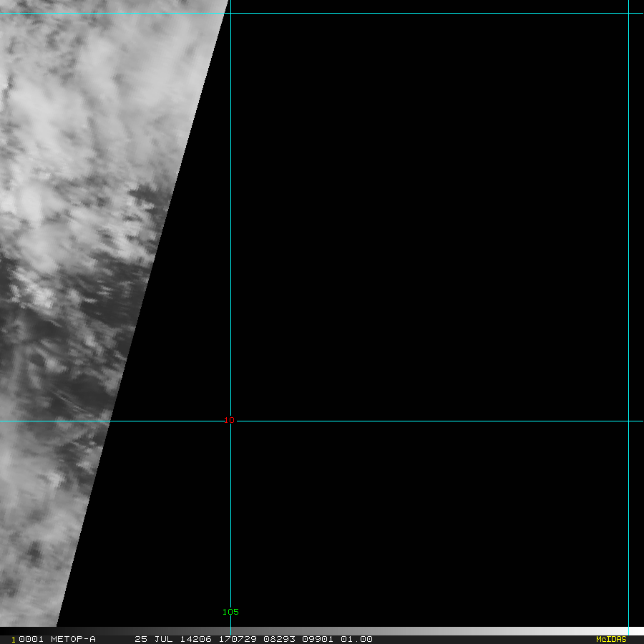Image resolution: width=644 pixels, height=644 pixels.
Task: Click the 14206 Julian day text
Action: click(196, 639)
